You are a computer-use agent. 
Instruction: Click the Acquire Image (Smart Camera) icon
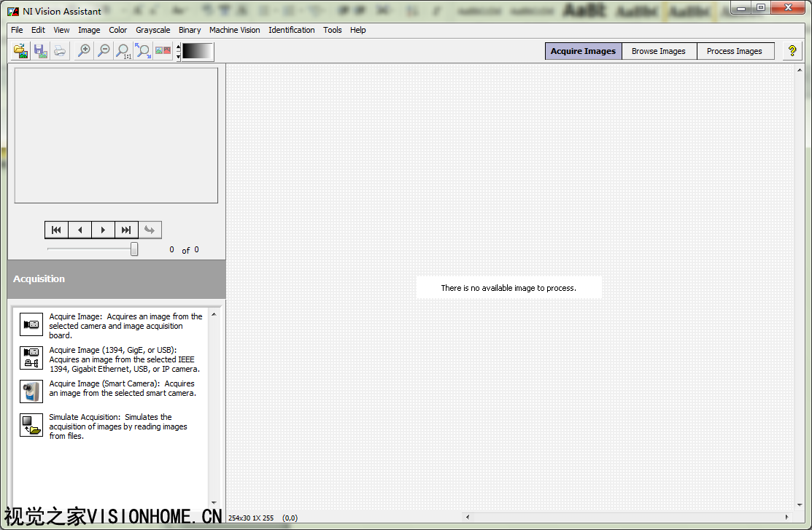[x=31, y=391]
